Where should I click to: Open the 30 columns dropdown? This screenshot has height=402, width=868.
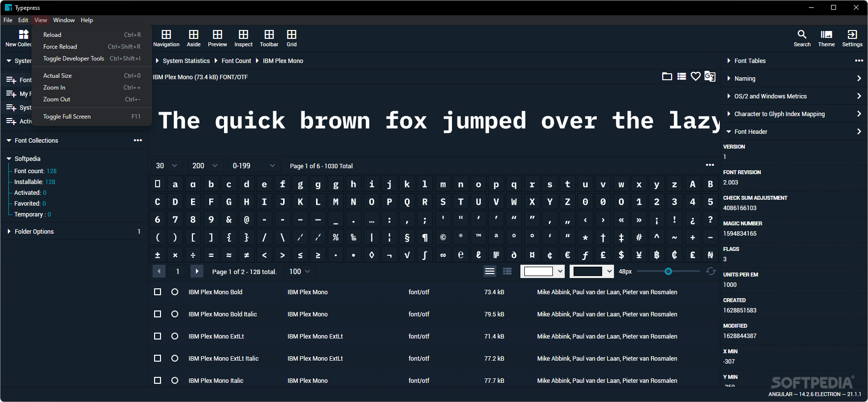166,166
